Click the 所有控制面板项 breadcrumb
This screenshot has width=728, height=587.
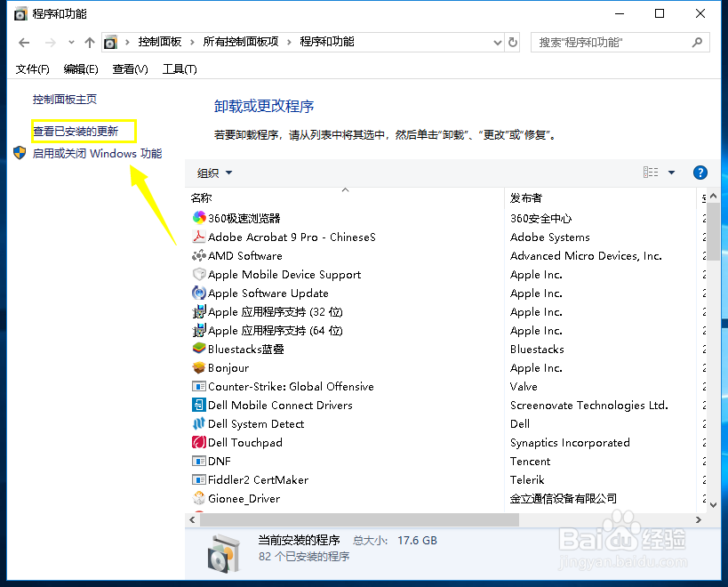click(x=241, y=42)
